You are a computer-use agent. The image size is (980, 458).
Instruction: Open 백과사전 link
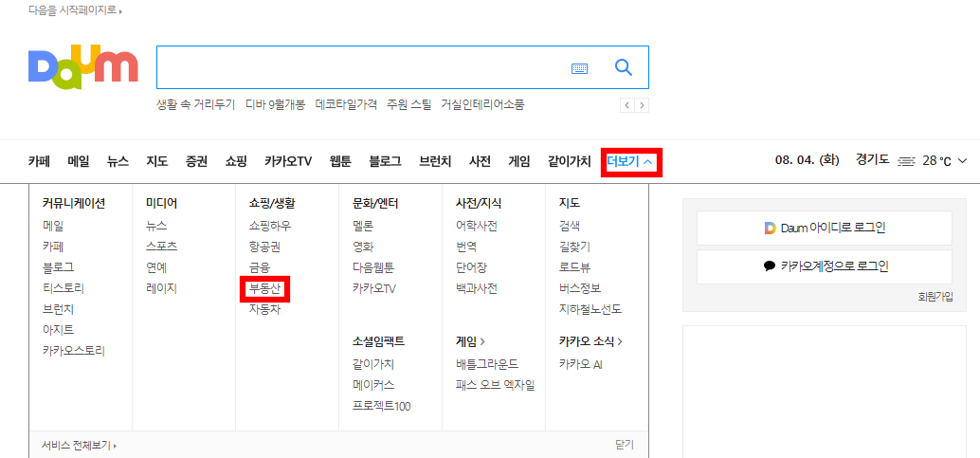tap(477, 288)
